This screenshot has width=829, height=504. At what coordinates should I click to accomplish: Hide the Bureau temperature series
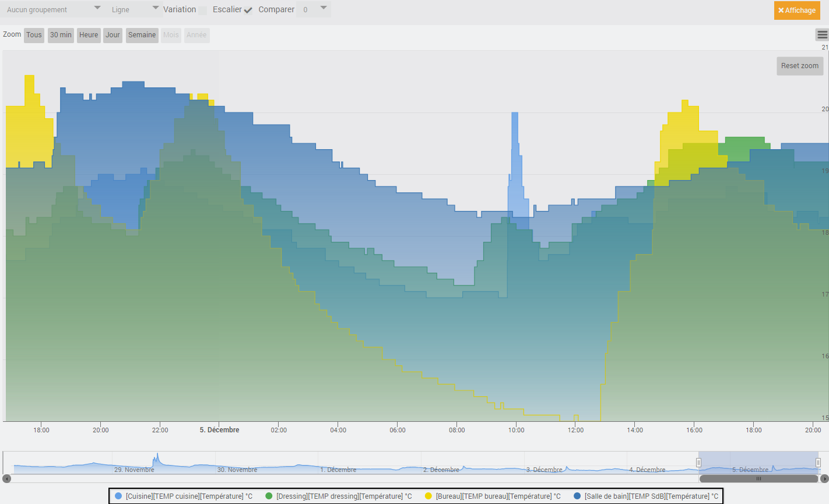pos(493,496)
